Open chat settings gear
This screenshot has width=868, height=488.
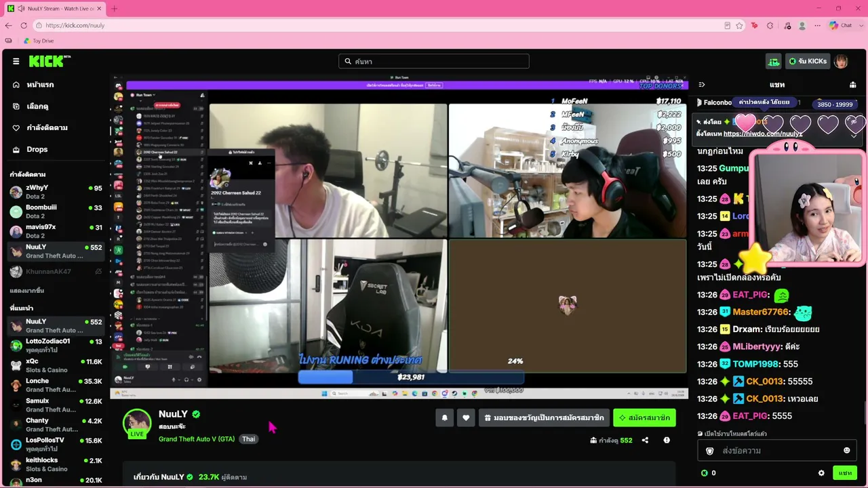(821, 473)
